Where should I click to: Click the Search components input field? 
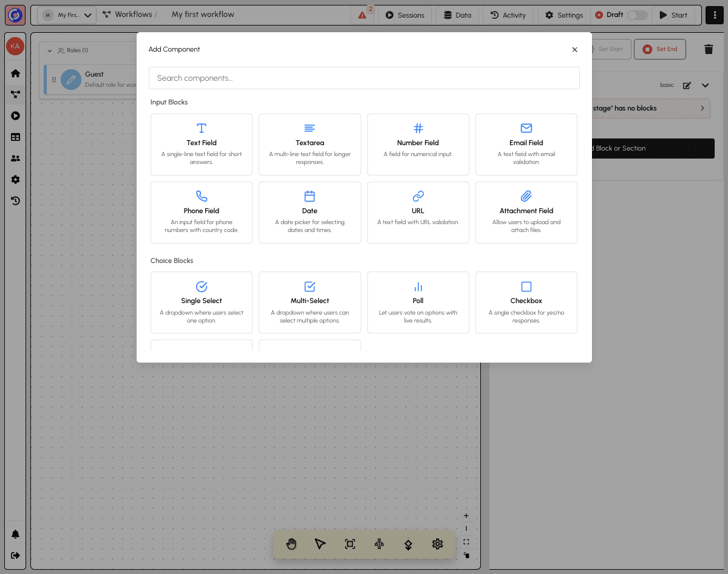[x=364, y=78]
